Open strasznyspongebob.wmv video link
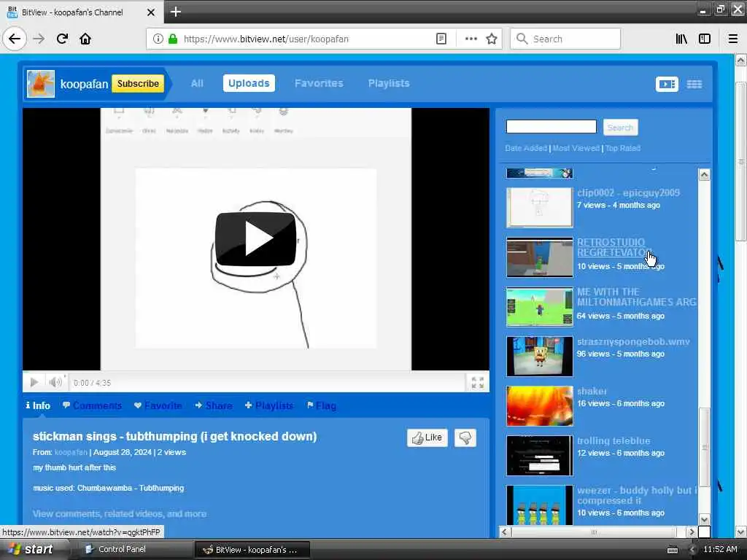Image resolution: width=747 pixels, height=560 pixels. click(x=633, y=341)
